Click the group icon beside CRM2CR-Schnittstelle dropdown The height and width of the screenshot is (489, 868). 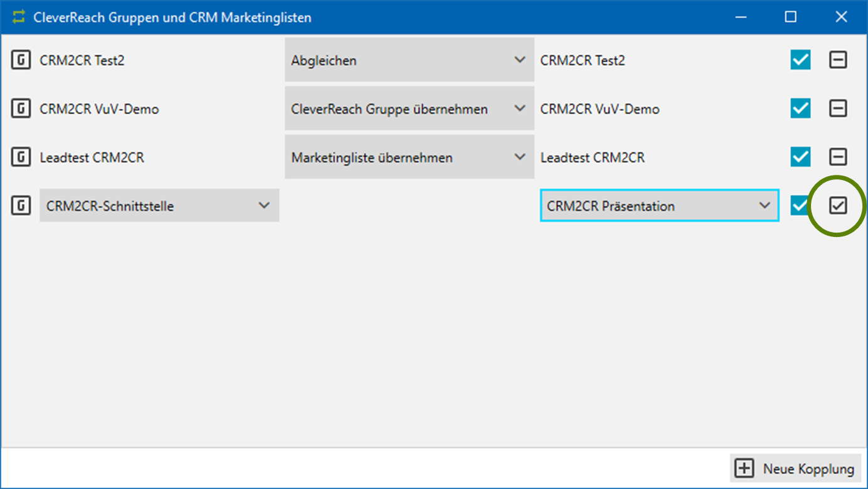pyautogui.click(x=21, y=206)
